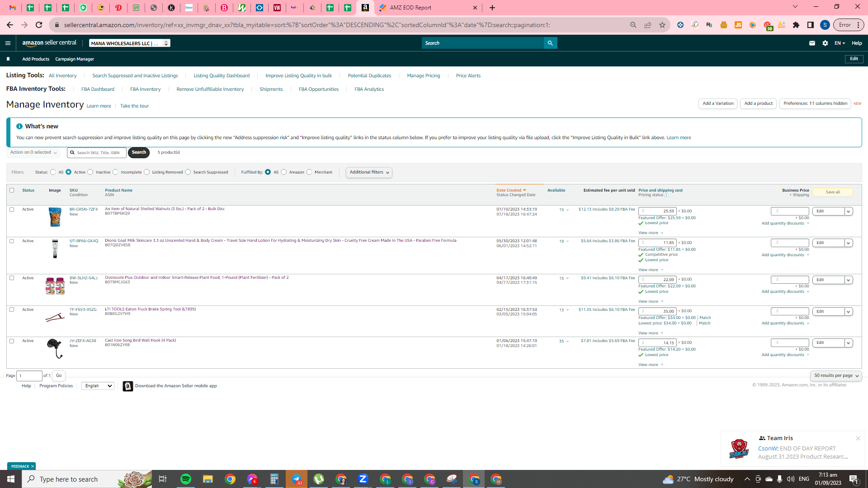The height and width of the screenshot is (488, 868).
Task: Go to the FBA Dashboard tab
Action: [x=98, y=89]
